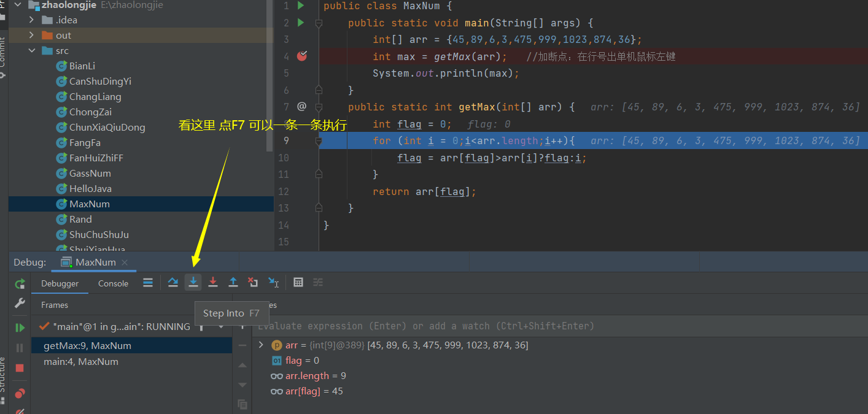Resume program execution

click(x=20, y=328)
